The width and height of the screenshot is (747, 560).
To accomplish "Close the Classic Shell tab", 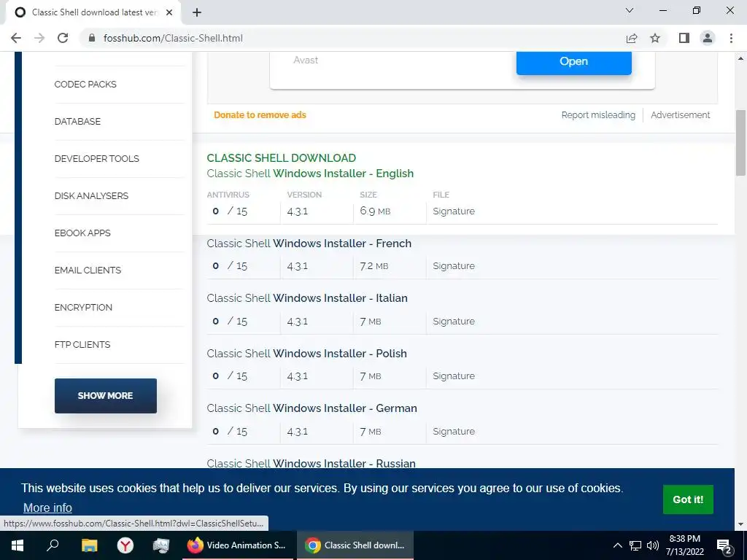I will click(169, 12).
